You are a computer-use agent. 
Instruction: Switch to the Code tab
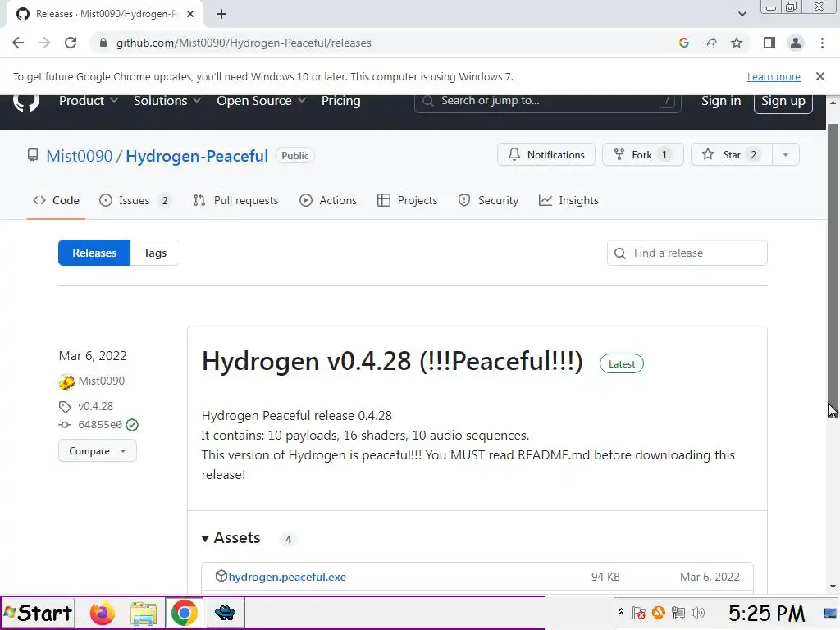pos(56,200)
